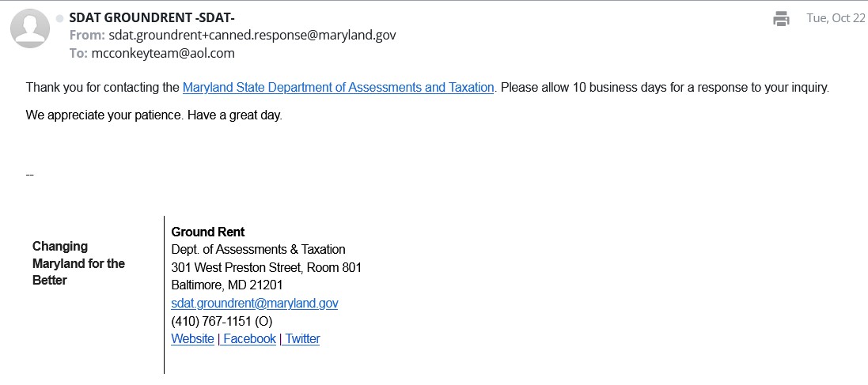
Task: Click the Dept. of Assessments & Taxation line
Action: click(258, 249)
